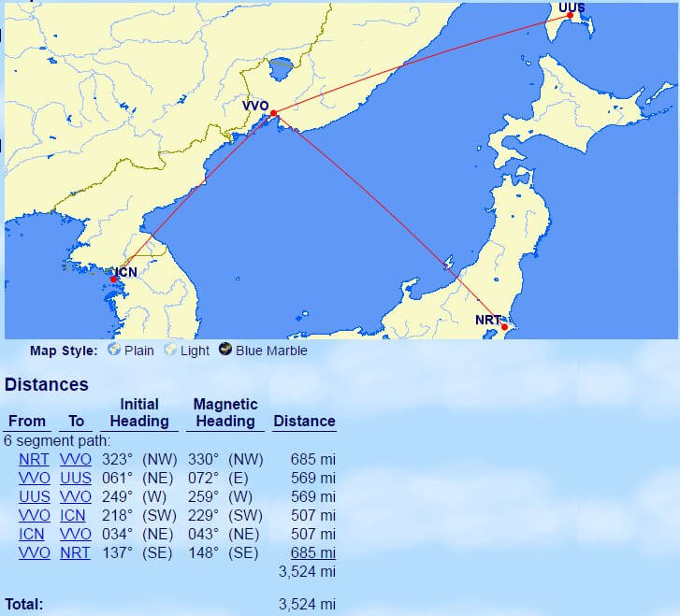
Task: Select the ICN airport marker on map
Action: click(x=113, y=279)
